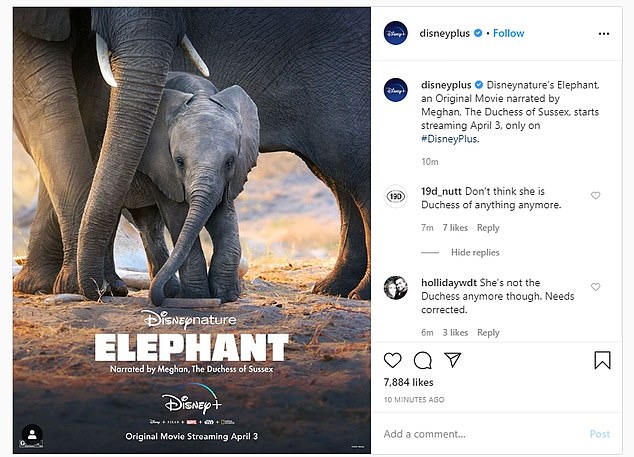
Task: Click tagged users icon on photo
Action: pyautogui.click(x=32, y=434)
